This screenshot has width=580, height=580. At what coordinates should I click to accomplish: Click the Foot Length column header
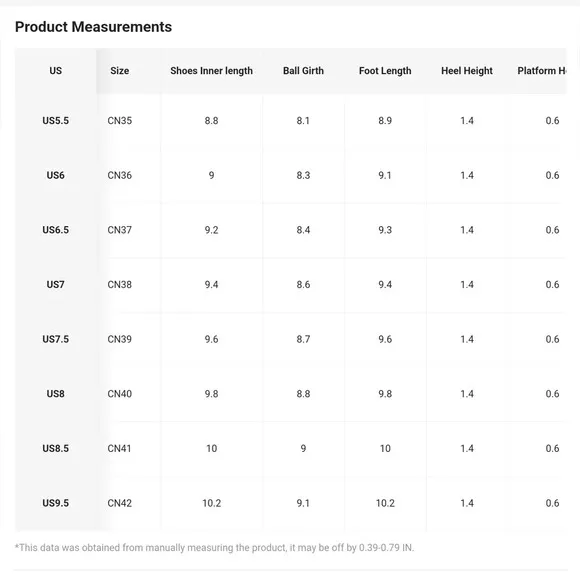point(385,71)
